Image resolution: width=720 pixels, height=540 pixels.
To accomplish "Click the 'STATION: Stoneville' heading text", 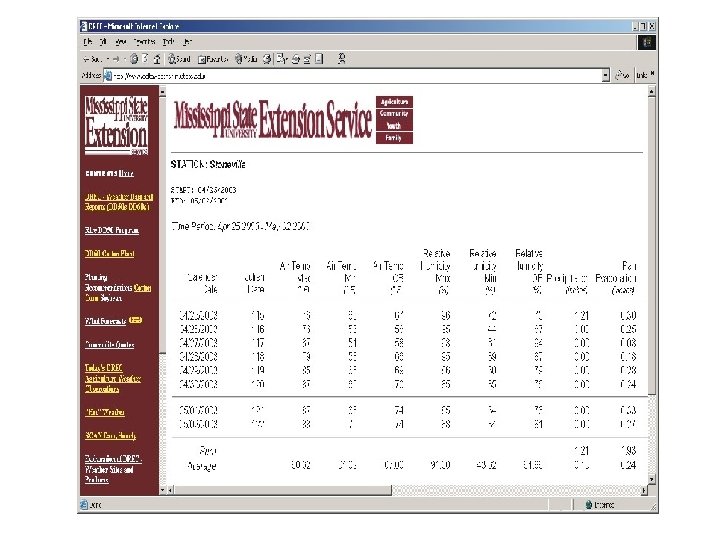I will (208, 164).
